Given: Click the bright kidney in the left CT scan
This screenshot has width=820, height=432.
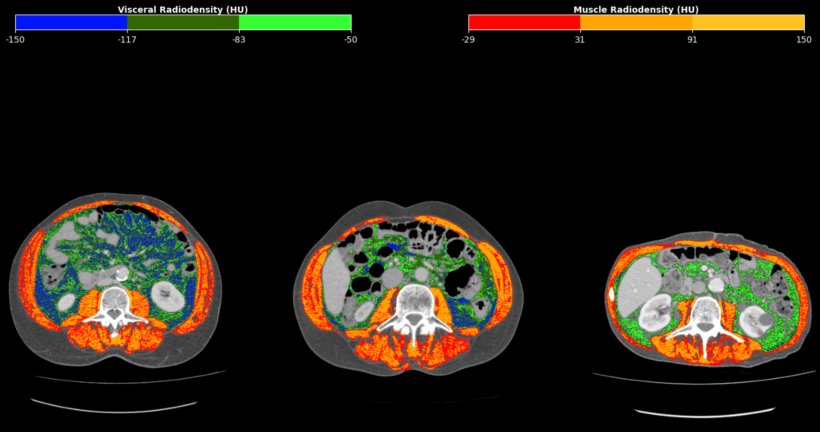Looking at the screenshot, I should click(167, 295).
